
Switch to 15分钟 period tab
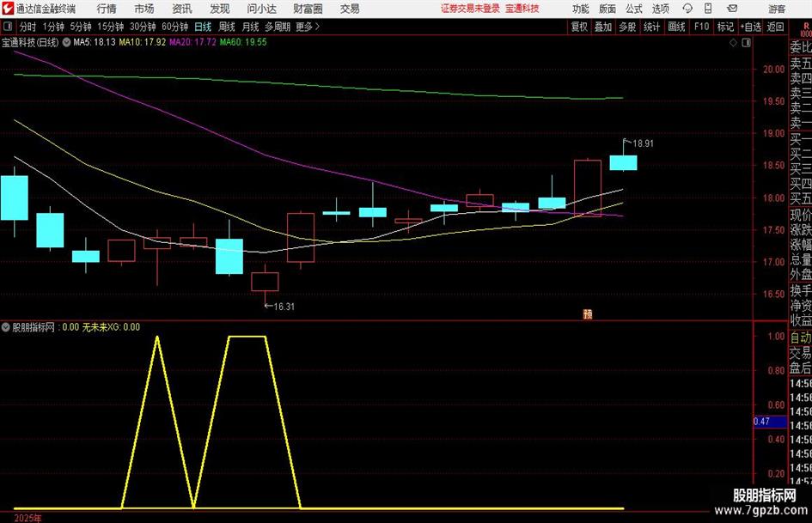click(111, 27)
